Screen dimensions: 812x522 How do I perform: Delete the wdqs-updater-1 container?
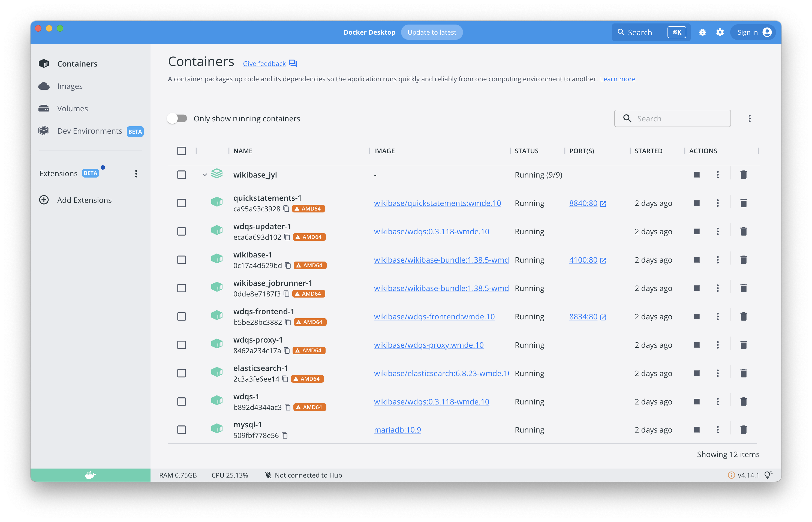coord(744,232)
